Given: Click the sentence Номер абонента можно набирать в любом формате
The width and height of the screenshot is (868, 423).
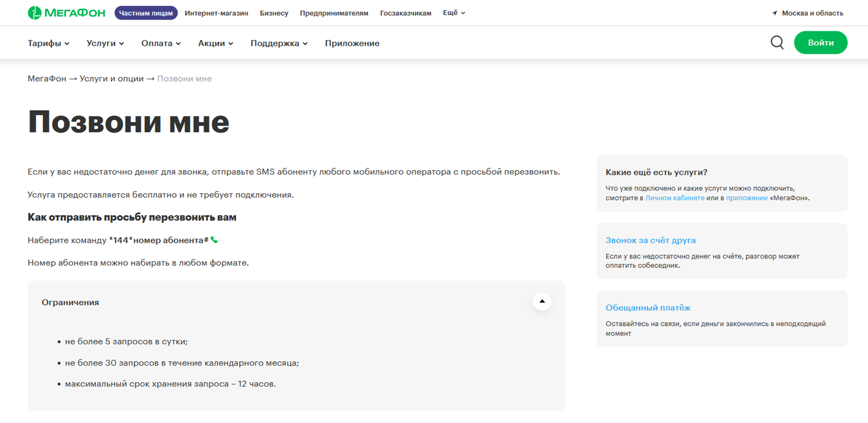Looking at the screenshot, I should click(138, 263).
